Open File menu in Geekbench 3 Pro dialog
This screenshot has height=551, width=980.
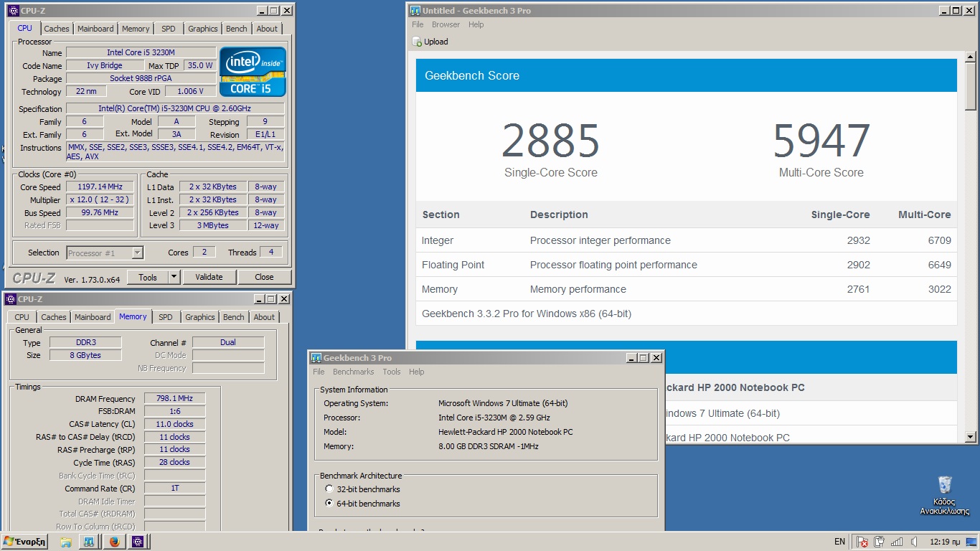319,372
